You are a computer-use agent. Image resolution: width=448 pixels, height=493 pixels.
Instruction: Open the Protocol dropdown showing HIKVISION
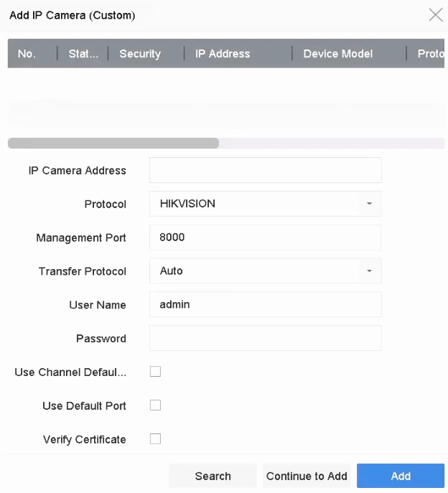pos(265,204)
